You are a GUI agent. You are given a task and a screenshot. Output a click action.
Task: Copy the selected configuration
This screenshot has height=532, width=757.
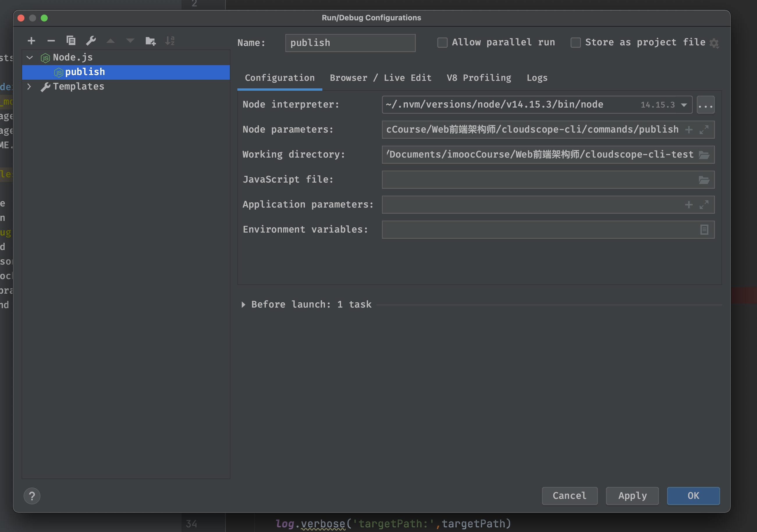[71, 41]
